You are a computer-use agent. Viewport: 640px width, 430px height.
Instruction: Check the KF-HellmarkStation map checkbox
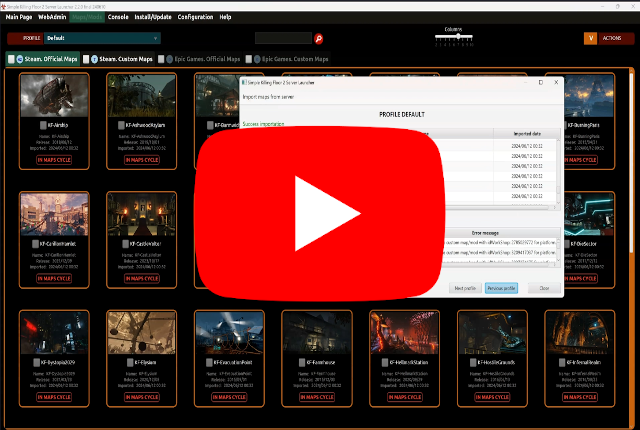(x=385, y=362)
